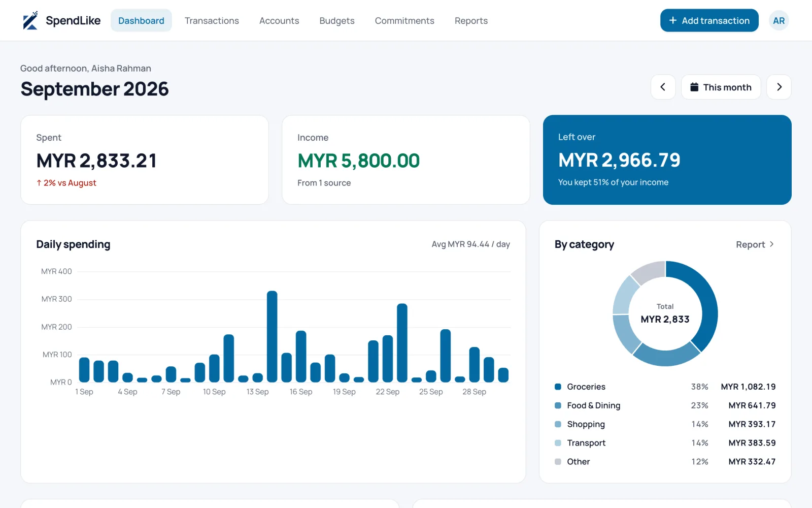Click the 'Daily spending' heading
The width and height of the screenshot is (812, 508).
(73, 244)
